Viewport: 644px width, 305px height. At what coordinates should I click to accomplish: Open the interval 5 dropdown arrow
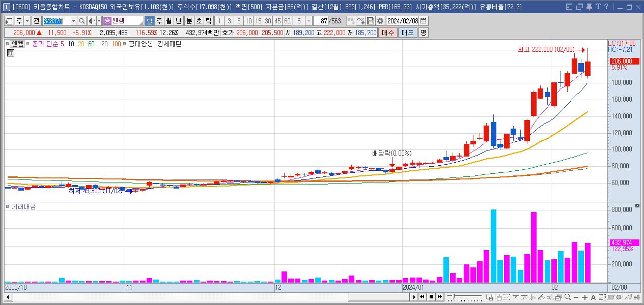309,21
